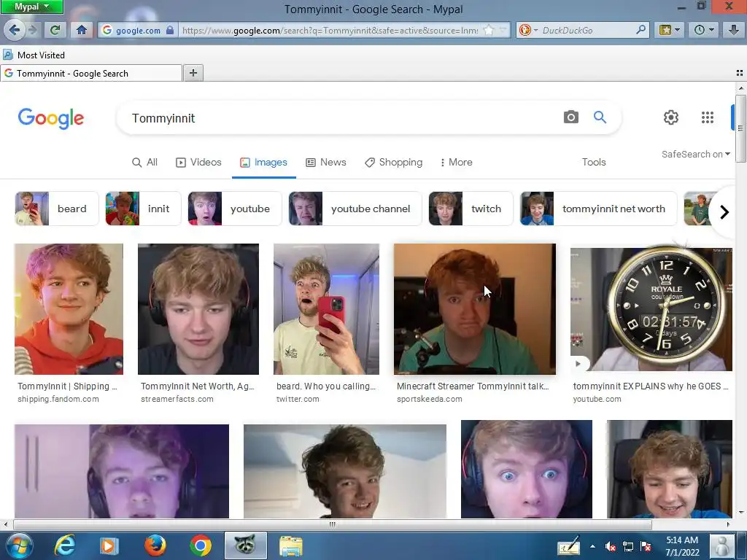
Task: Switch to the All results tab
Action: pos(144,163)
